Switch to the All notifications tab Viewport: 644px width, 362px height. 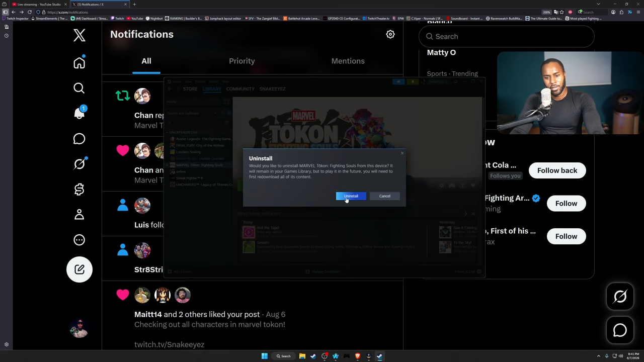tap(146, 61)
